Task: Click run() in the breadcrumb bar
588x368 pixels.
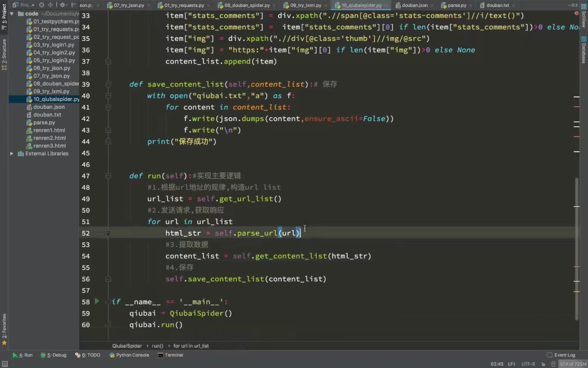Action: coord(157,346)
